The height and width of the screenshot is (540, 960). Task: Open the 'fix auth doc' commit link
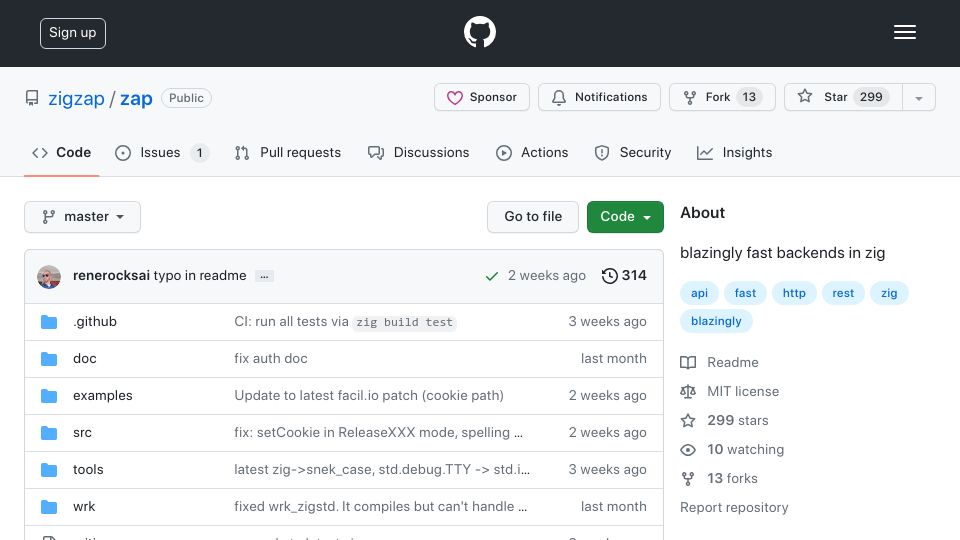pyautogui.click(x=271, y=358)
